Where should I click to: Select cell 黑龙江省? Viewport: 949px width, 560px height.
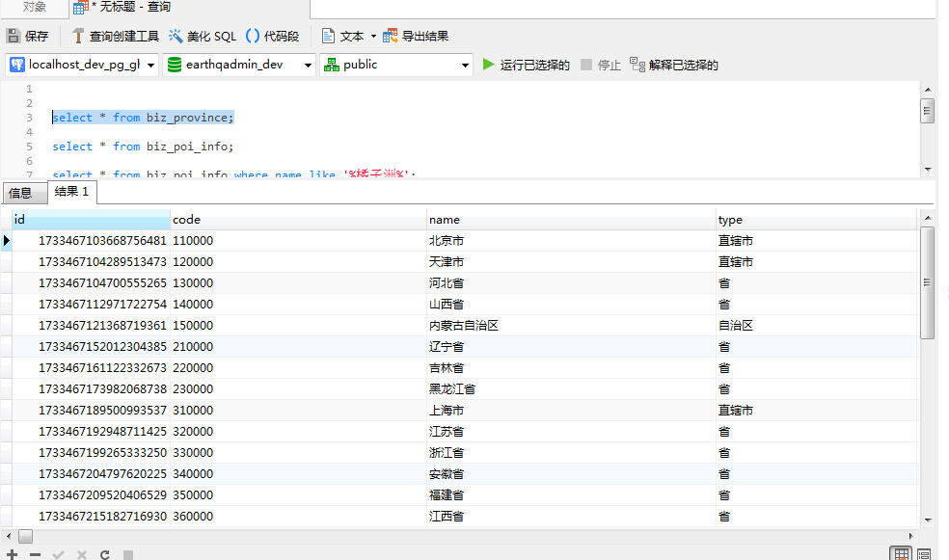click(x=571, y=388)
